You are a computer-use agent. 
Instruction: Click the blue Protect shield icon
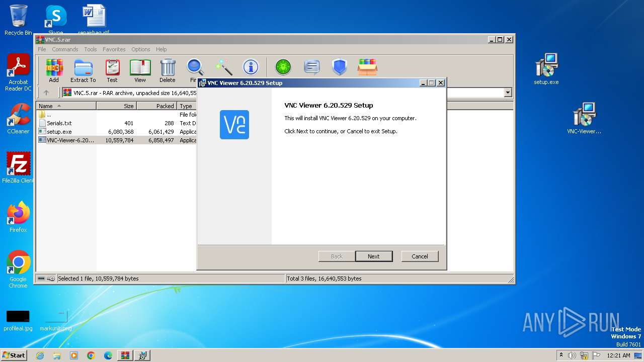(340, 67)
